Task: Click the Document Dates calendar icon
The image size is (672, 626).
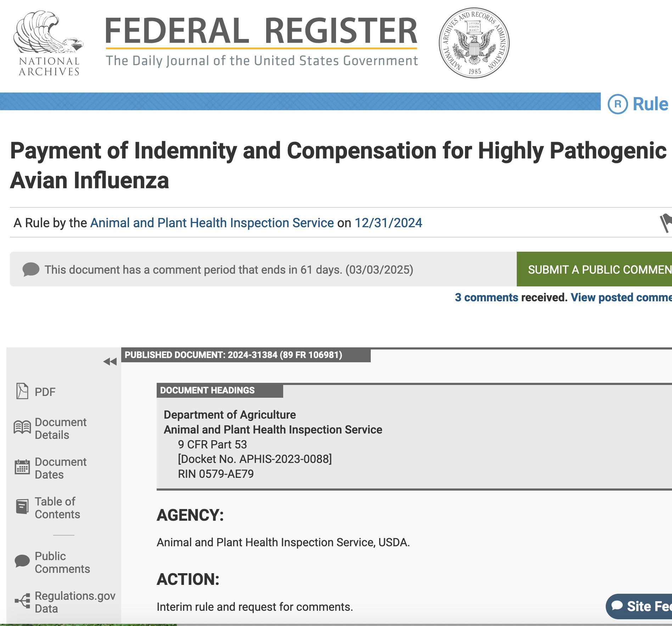Action: [22, 467]
